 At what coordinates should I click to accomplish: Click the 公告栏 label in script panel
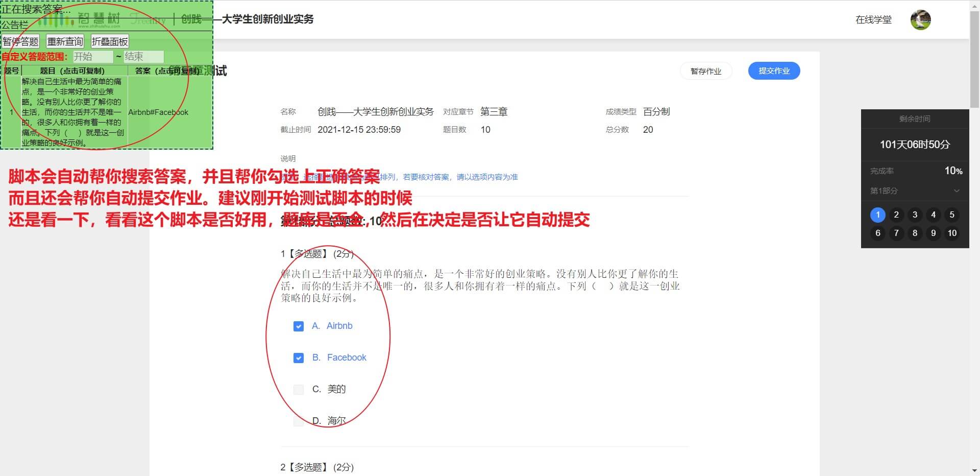click(x=15, y=25)
